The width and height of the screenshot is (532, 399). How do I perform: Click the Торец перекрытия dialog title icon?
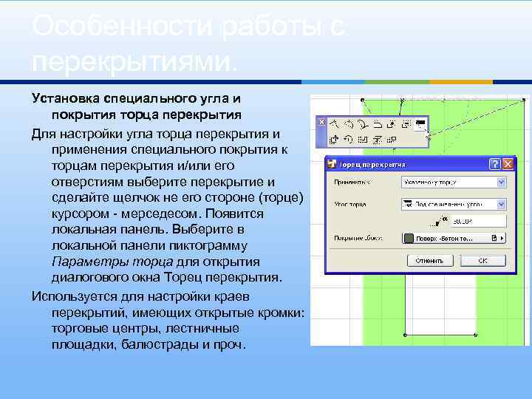pyautogui.click(x=332, y=164)
